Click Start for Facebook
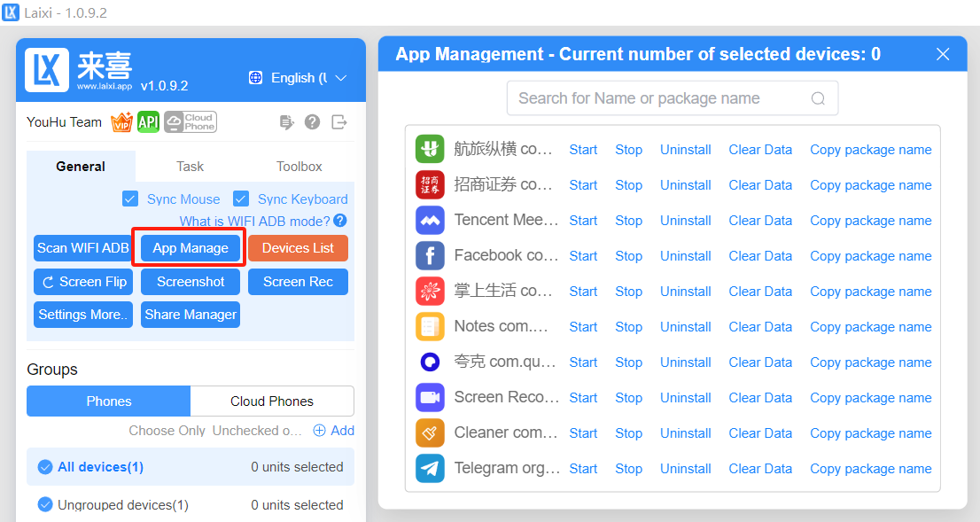 click(583, 256)
